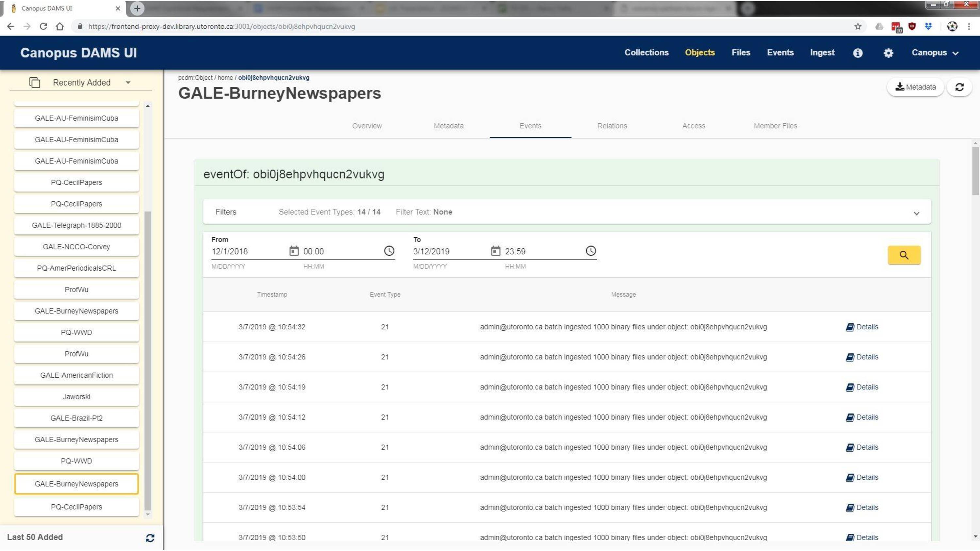This screenshot has width=980, height=551.
Task: Select GALE-Telegraph-1885-2000 in the sidebar
Action: (x=76, y=225)
